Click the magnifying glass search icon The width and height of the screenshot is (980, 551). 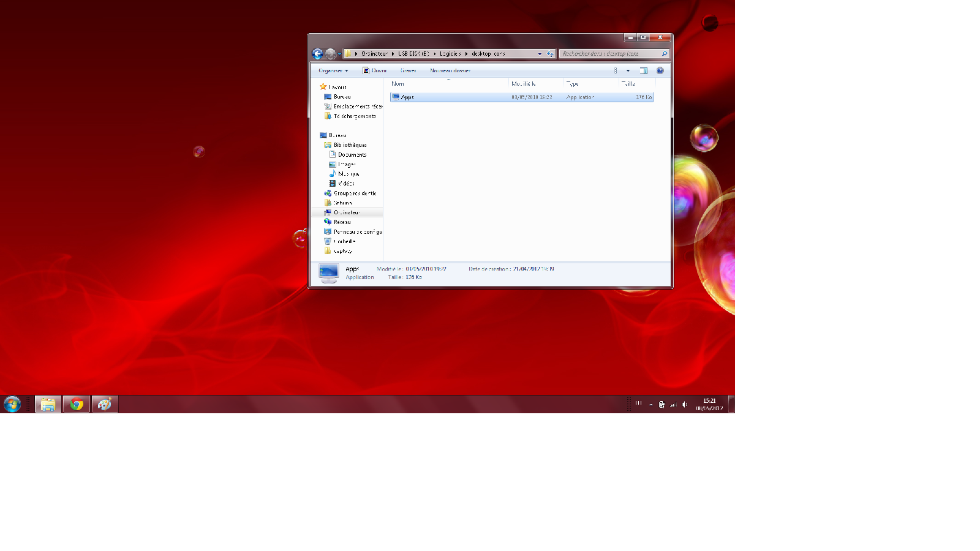(664, 54)
